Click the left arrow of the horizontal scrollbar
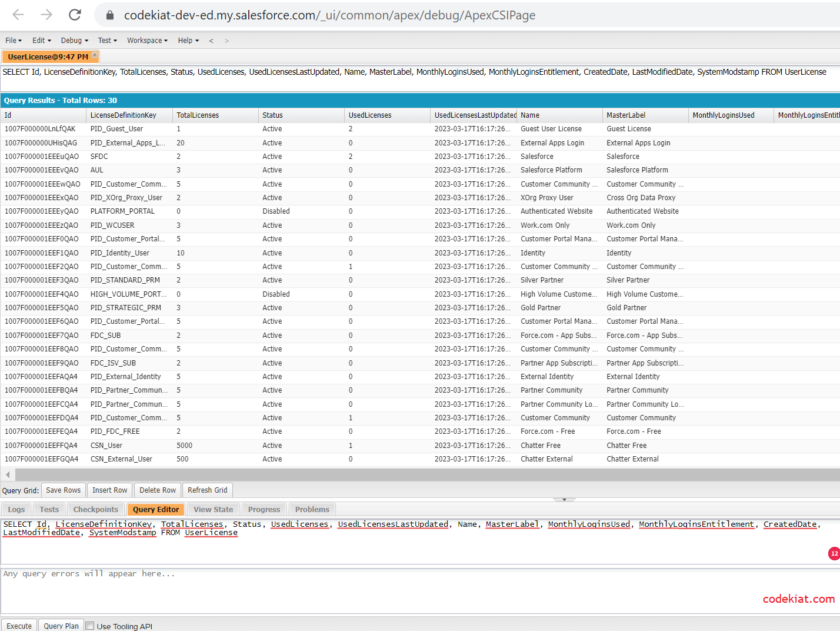 tap(8, 474)
